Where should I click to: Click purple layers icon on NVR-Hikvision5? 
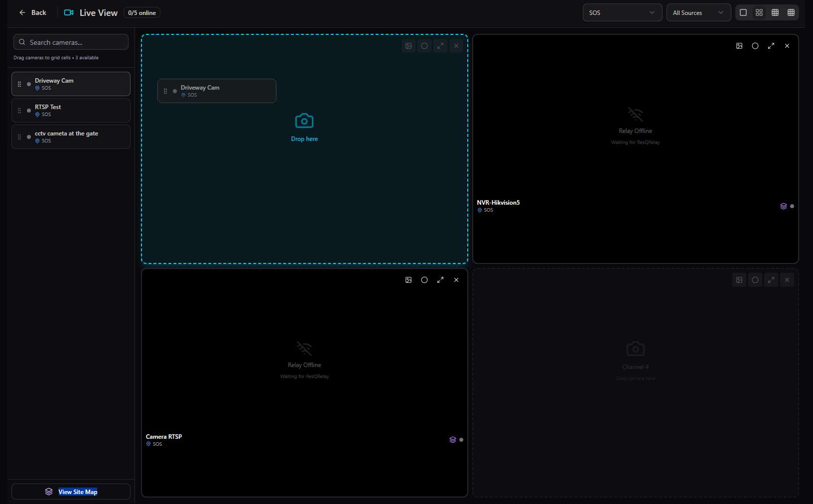pos(784,206)
